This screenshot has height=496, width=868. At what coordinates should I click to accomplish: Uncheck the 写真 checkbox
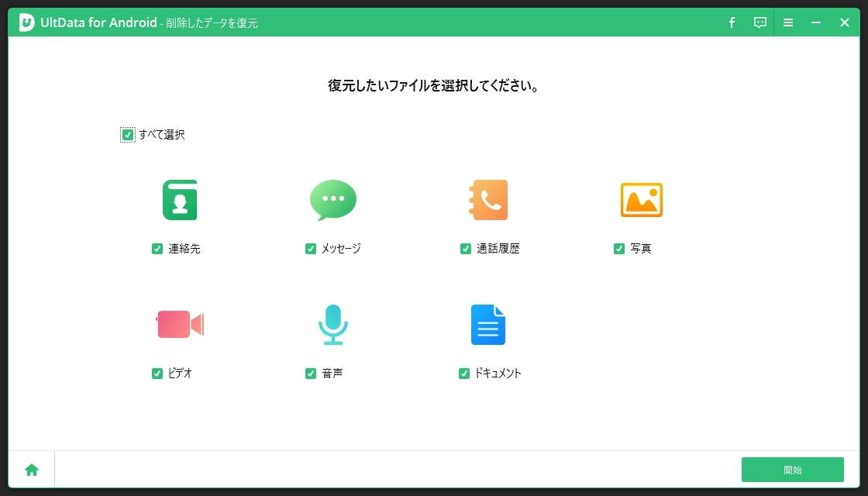click(x=618, y=248)
